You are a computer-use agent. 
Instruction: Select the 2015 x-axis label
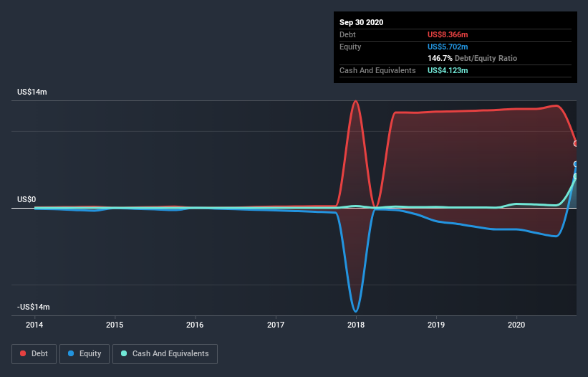[115, 325]
